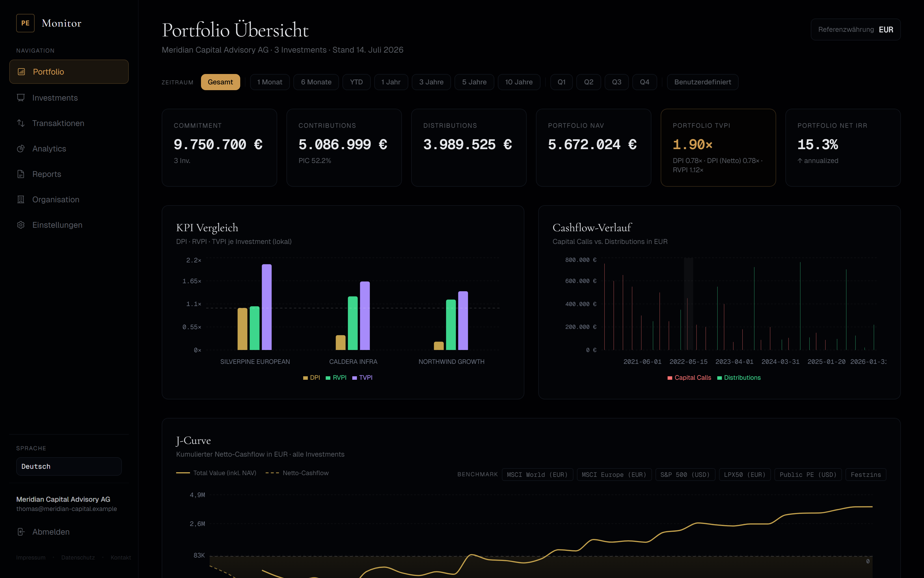
Task: Open the Referenzwährung EUR selector
Action: pos(856,29)
